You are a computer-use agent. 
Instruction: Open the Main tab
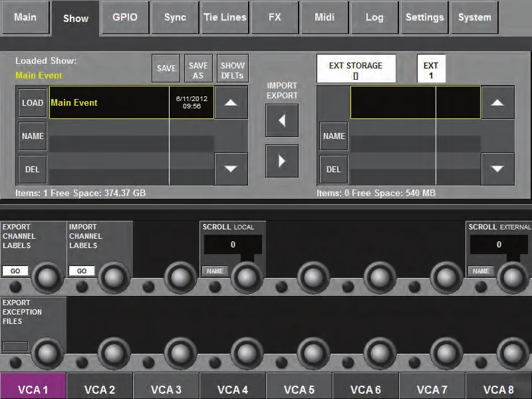tap(25, 17)
